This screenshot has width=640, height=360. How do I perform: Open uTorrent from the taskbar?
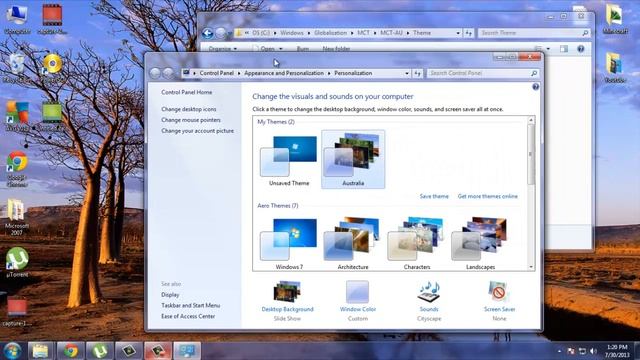[x=100, y=351]
